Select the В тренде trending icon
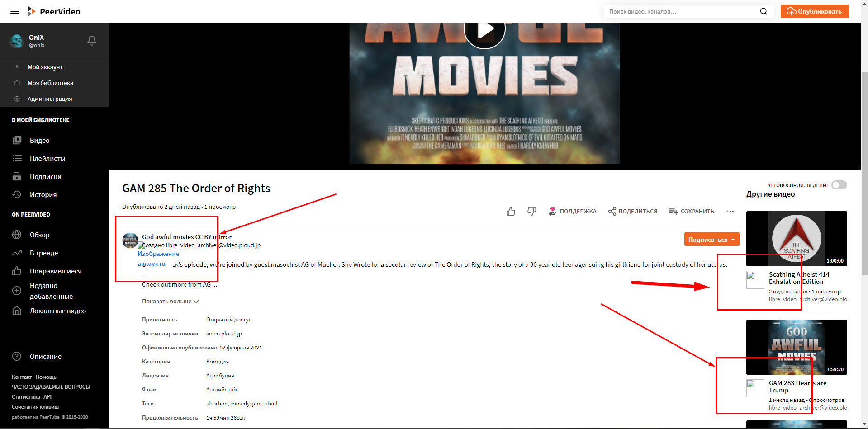This screenshot has width=868, height=429. pyautogui.click(x=17, y=253)
